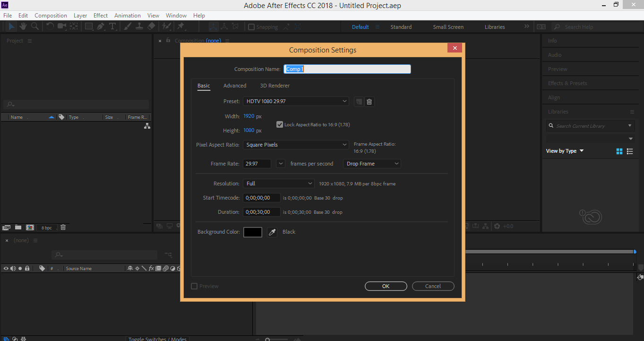Select the Hand tool

(x=22, y=26)
